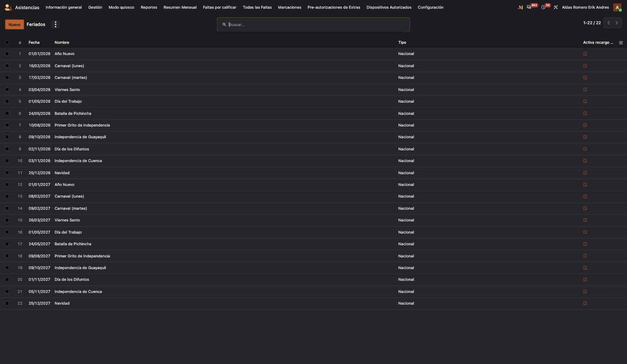This screenshot has width=627, height=364.
Task: Tick the select-all checkbox in table header
Action: (x=7, y=42)
